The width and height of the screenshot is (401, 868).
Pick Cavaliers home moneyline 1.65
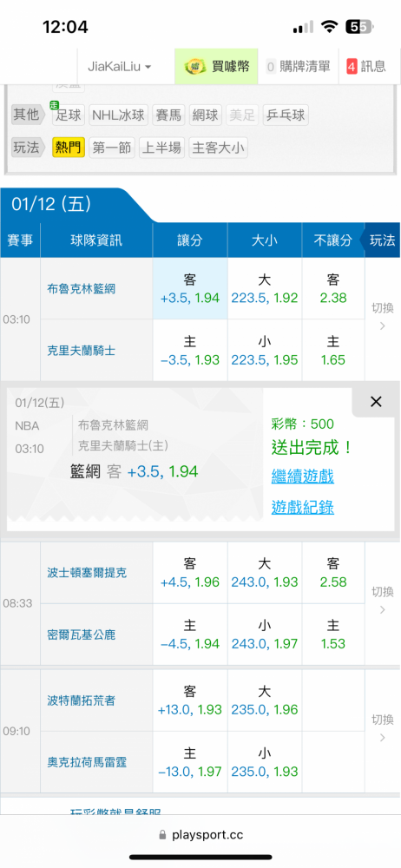click(x=333, y=351)
